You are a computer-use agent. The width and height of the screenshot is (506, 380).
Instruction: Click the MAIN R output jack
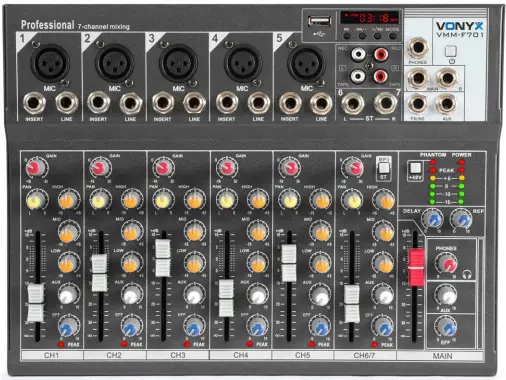pyautogui.click(x=447, y=78)
